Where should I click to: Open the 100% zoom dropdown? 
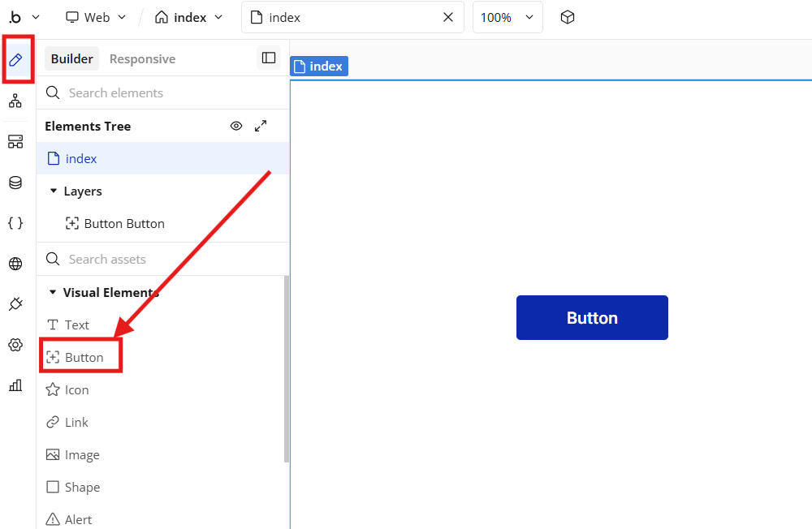tap(508, 18)
